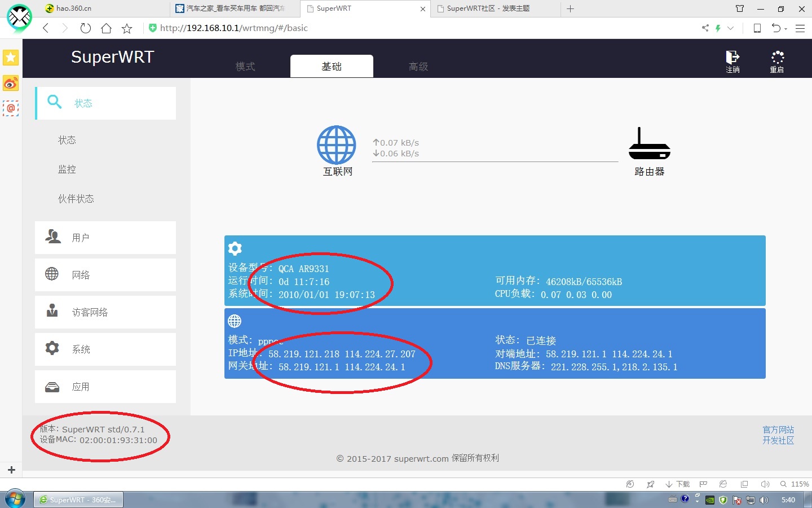Click the system tray volume icon
This screenshot has width=812, height=508.
tap(764, 500)
